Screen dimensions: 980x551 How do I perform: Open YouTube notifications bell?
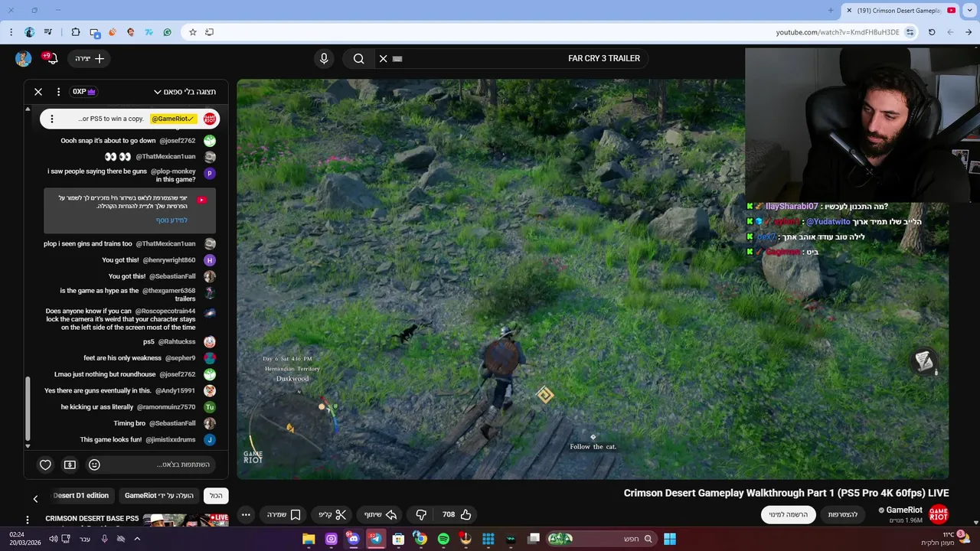pos(51,59)
